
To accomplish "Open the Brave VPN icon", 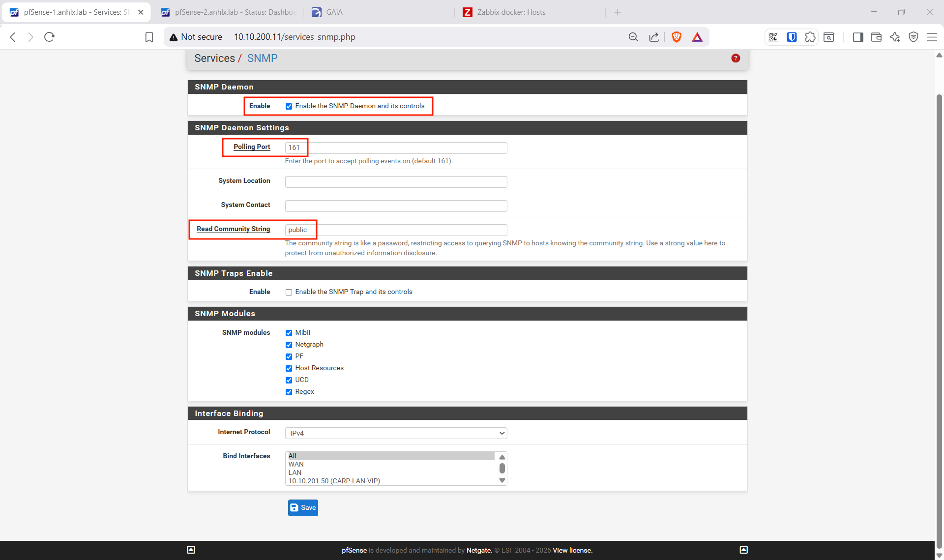I will click(x=914, y=37).
